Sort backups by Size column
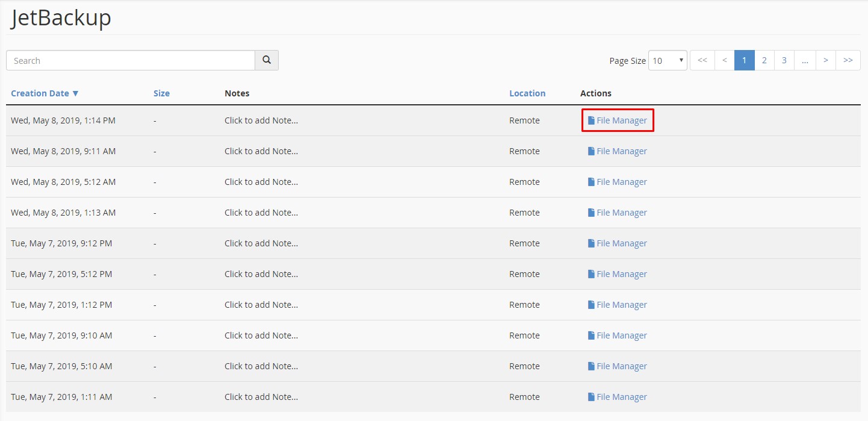This screenshot has height=421, width=868. click(x=161, y=93)
